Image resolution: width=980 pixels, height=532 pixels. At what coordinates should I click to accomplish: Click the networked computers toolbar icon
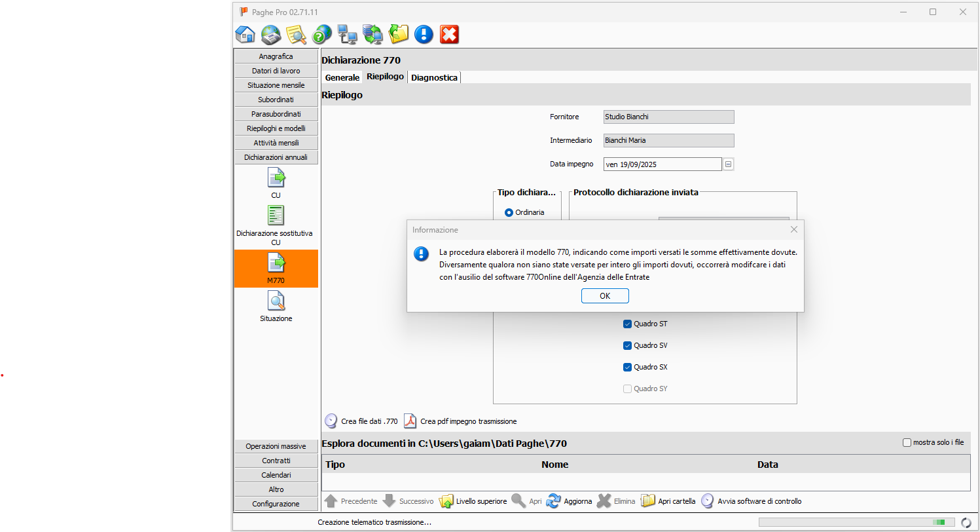click(347, 34)
